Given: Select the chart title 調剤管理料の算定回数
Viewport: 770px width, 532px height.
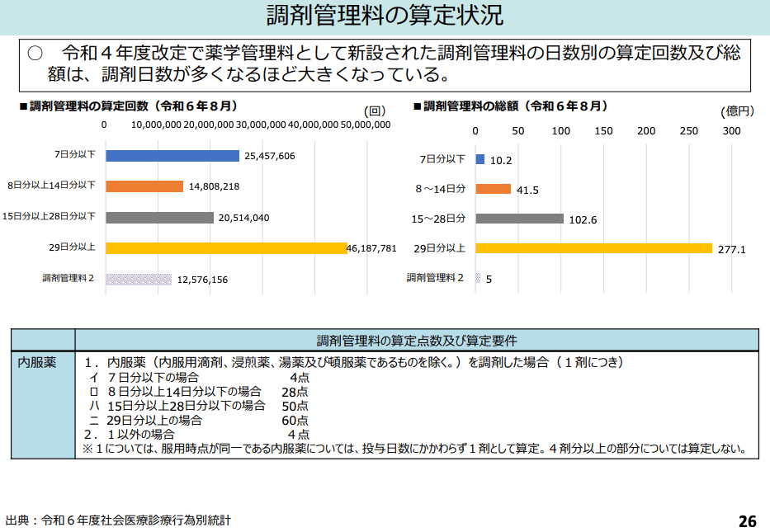Looking at the screenshot, I should pyautogui.click(x=128, y=106).
